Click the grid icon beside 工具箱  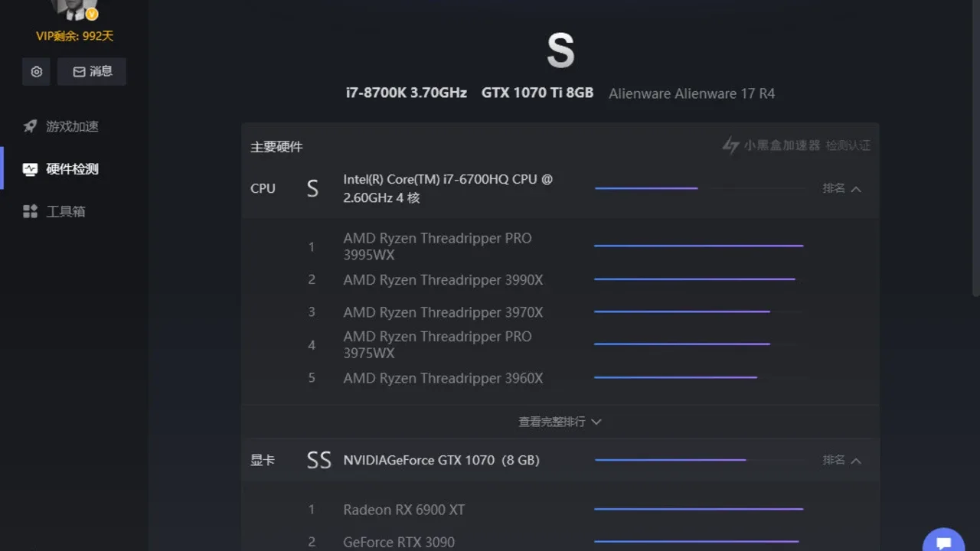click(30, 211)
